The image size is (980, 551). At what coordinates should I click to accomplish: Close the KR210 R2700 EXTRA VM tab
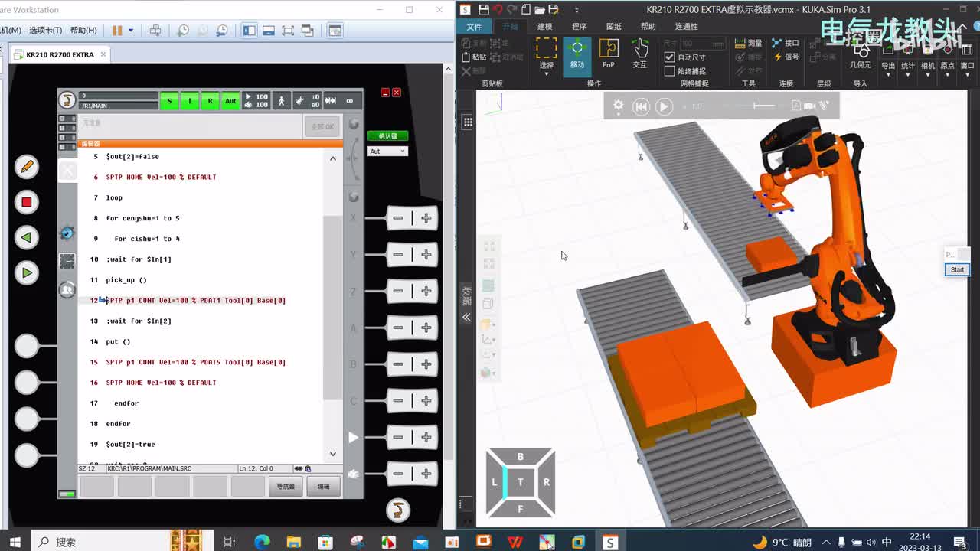[103, 54]
